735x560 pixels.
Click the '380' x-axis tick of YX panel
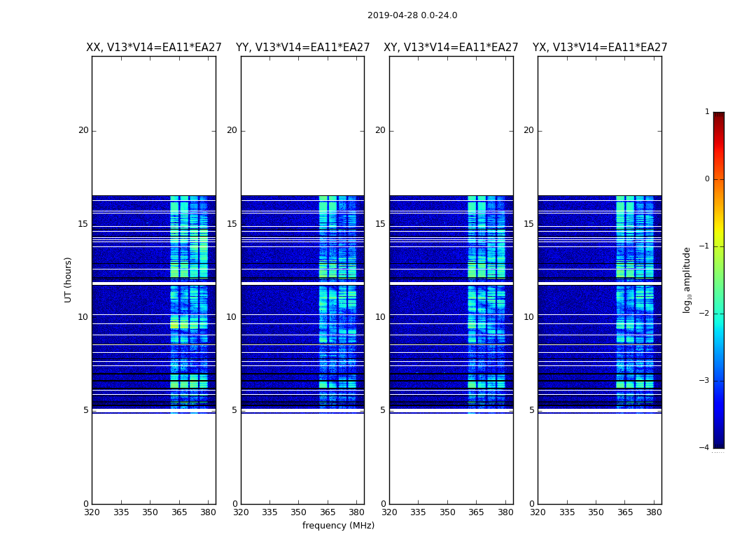(x=654, y=512)
